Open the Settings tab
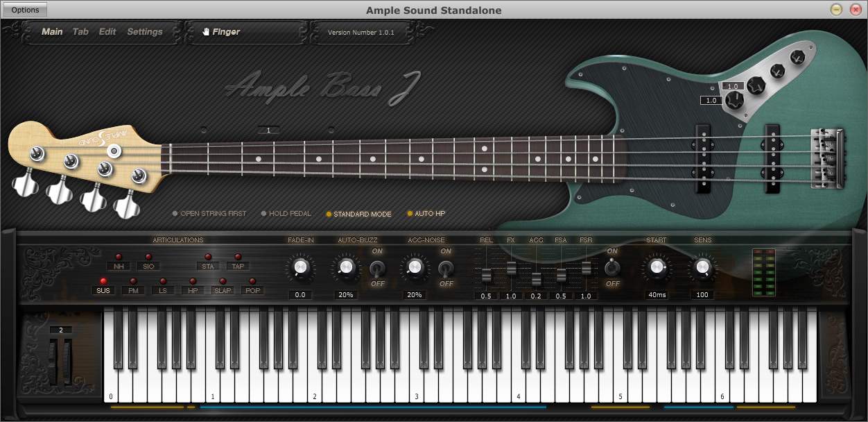Image resolution: width=868 pixels, height=422 pixels. 144,32
